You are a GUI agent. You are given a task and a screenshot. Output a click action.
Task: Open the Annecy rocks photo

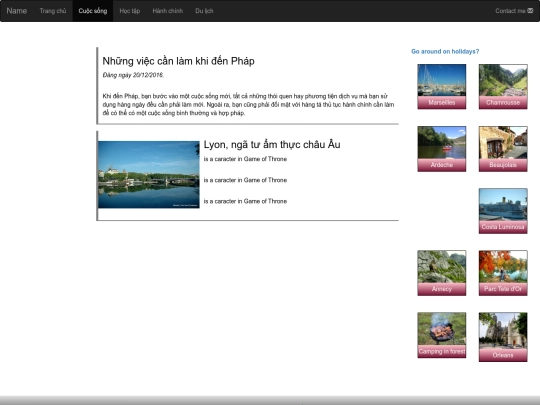click(442, 267)
